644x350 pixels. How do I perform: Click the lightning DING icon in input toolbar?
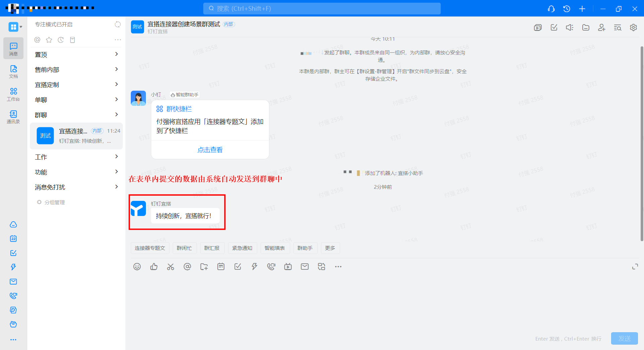[x=255, y=267]
